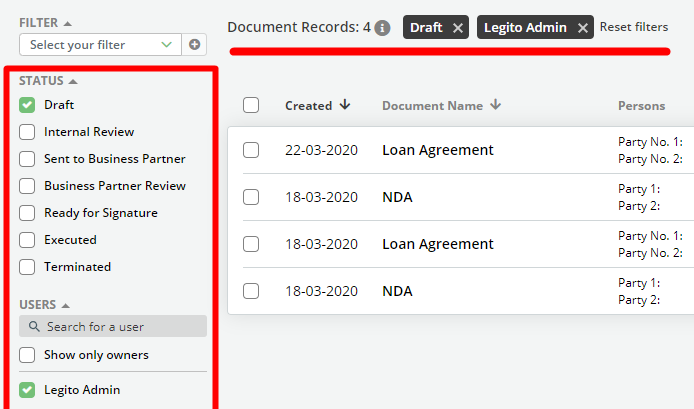This screenshot has height=409, width=694.
Task: Collapse the Status section
Action: click(x=73, y=80)
